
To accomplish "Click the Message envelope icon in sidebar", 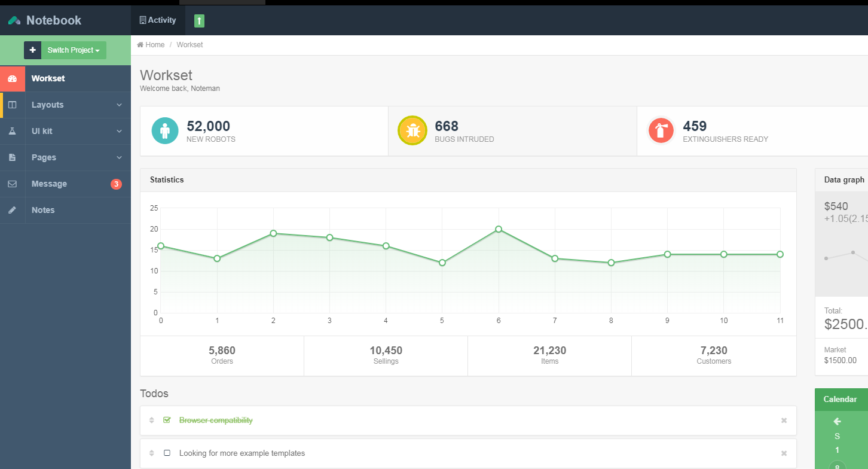I will 13,184.
